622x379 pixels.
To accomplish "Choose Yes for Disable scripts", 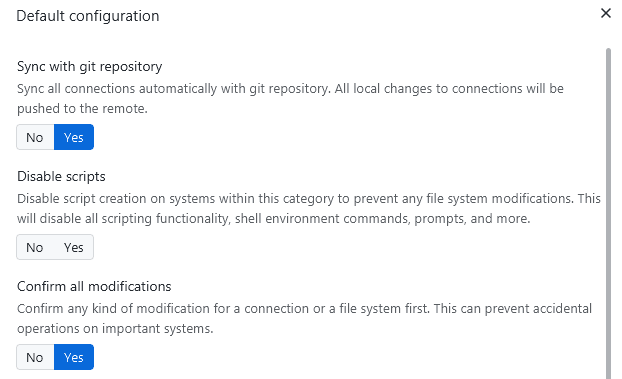I will pos(74,247).
